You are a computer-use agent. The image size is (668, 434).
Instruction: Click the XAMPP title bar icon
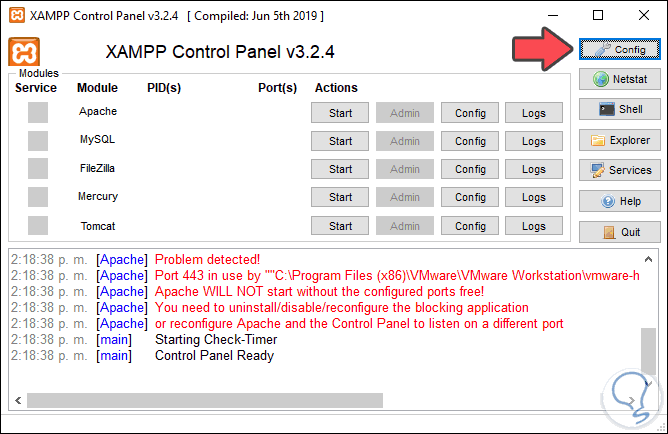[x=17, y=16]
